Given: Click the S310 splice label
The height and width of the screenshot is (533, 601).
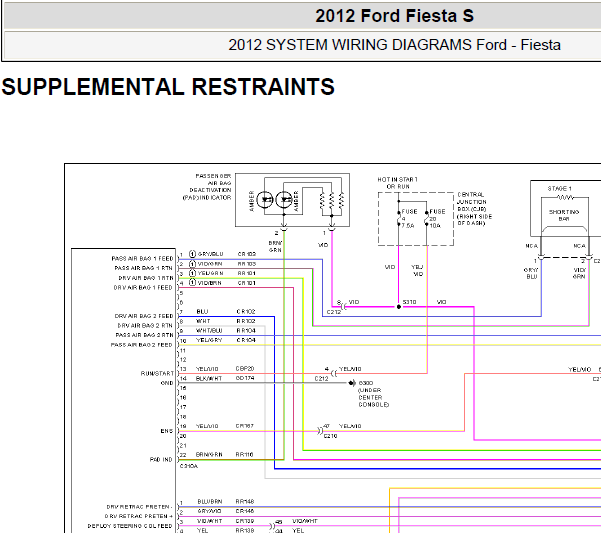Looking at the screenshot, I should coord(409,302).
